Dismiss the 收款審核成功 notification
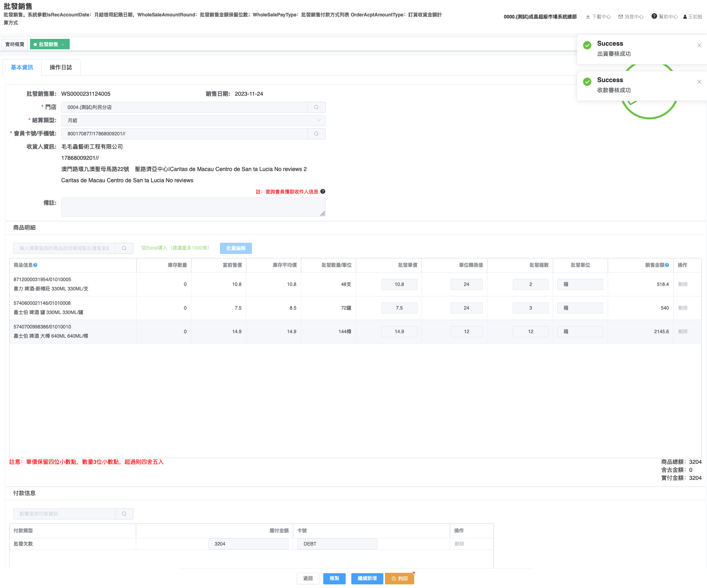Image resolution: width=707 pixels, height=588 pixels. 699,82
